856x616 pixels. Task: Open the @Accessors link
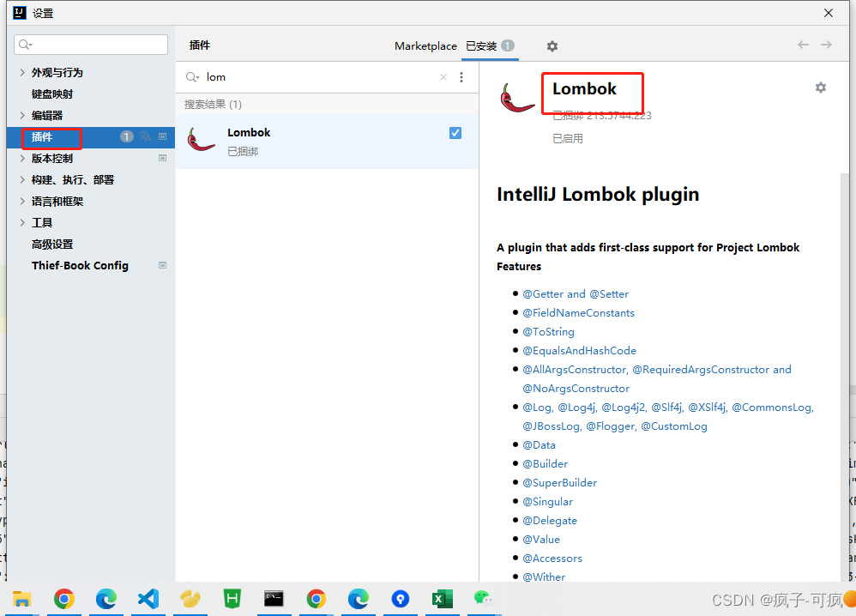click(552, 559)
